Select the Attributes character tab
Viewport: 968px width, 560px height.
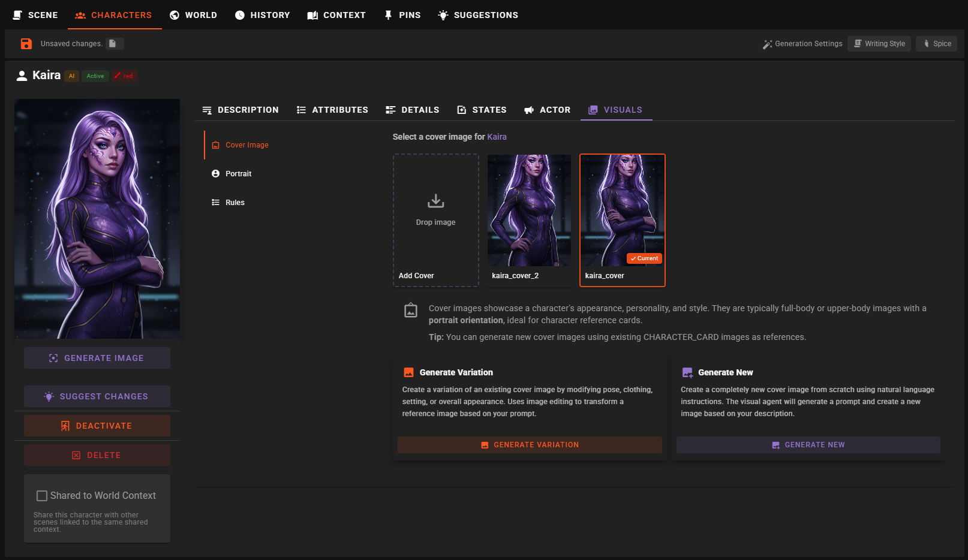click(332, 110)
